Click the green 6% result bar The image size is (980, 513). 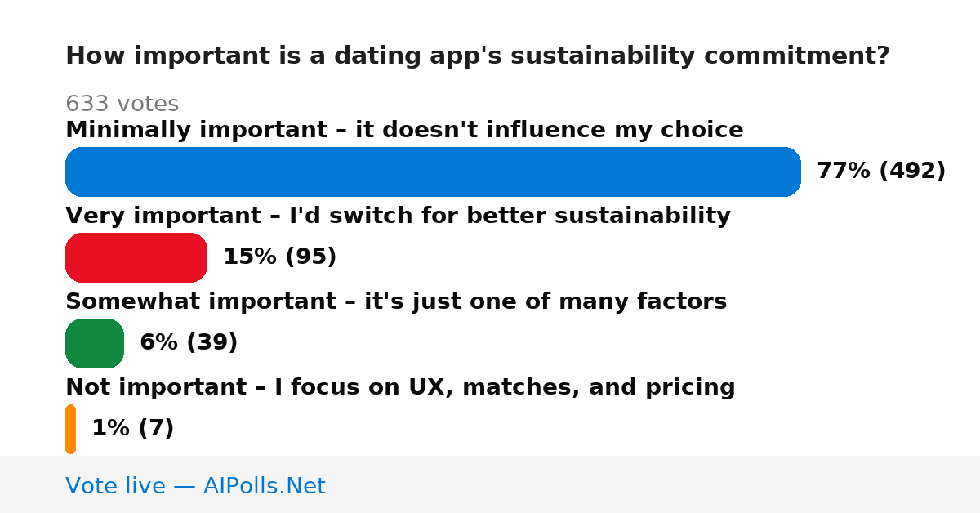[x=95, y=343]
